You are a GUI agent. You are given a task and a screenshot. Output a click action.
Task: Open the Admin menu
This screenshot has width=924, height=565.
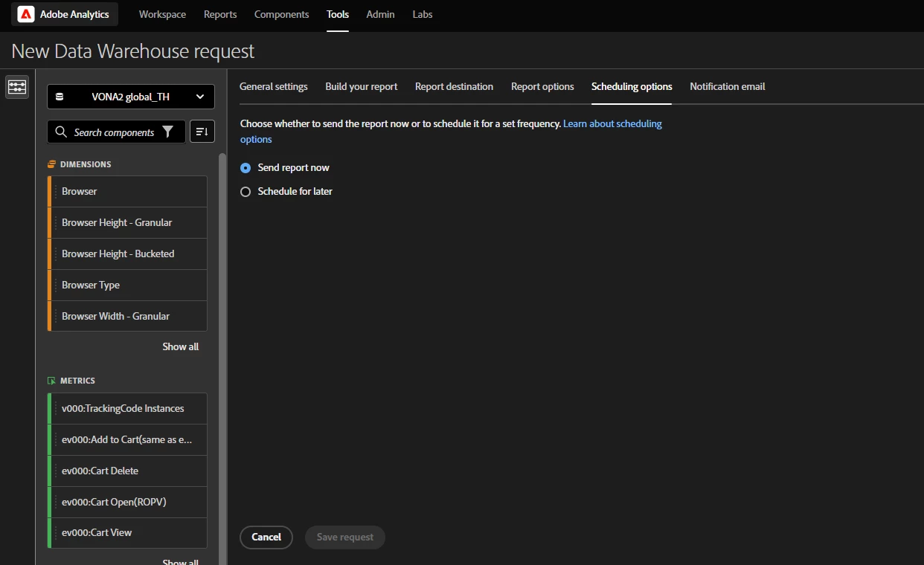[x=380, y=14]
